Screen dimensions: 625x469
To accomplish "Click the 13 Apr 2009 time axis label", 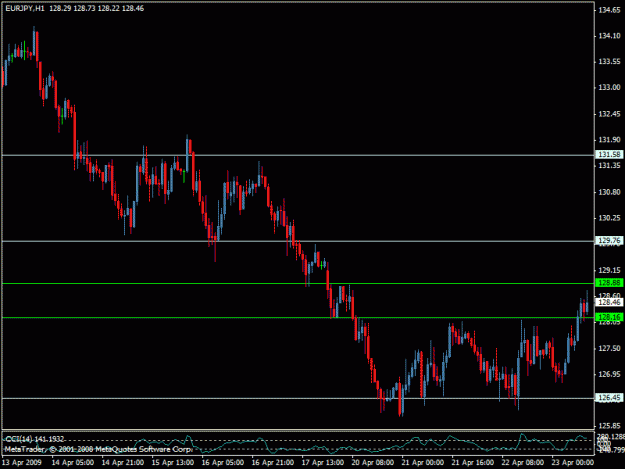I will coord(21,462).
